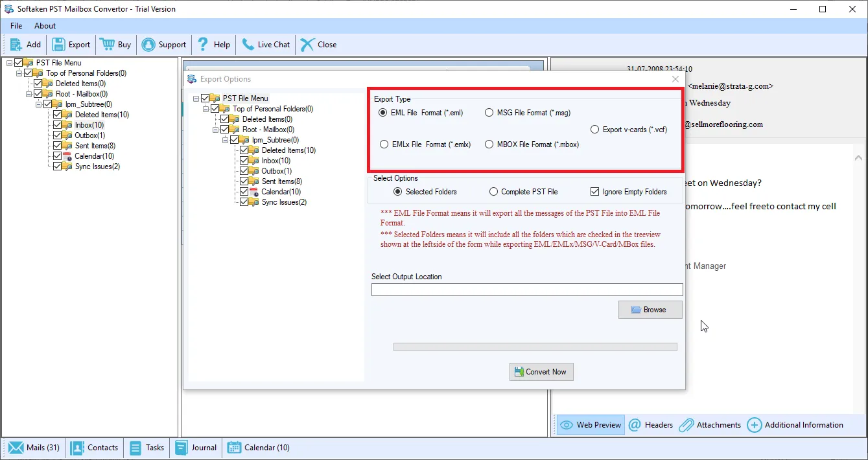Image resolution: width=868 pixels, height=460 pixels.
Task: Close the Export Options dialog
Action: 675,79
